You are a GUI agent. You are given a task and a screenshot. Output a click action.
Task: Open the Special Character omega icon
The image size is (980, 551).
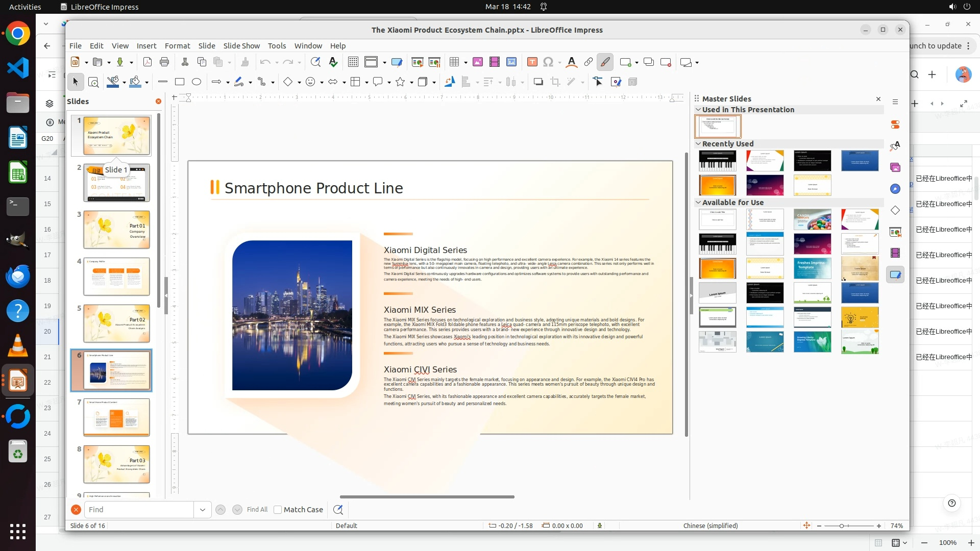coord(548,62)
